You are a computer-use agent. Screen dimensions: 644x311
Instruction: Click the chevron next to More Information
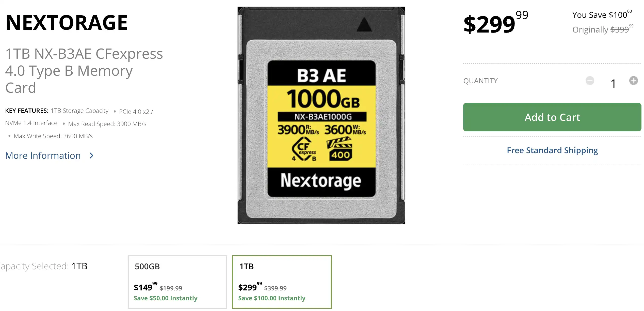pyautogui.click(x=91, y=155)
